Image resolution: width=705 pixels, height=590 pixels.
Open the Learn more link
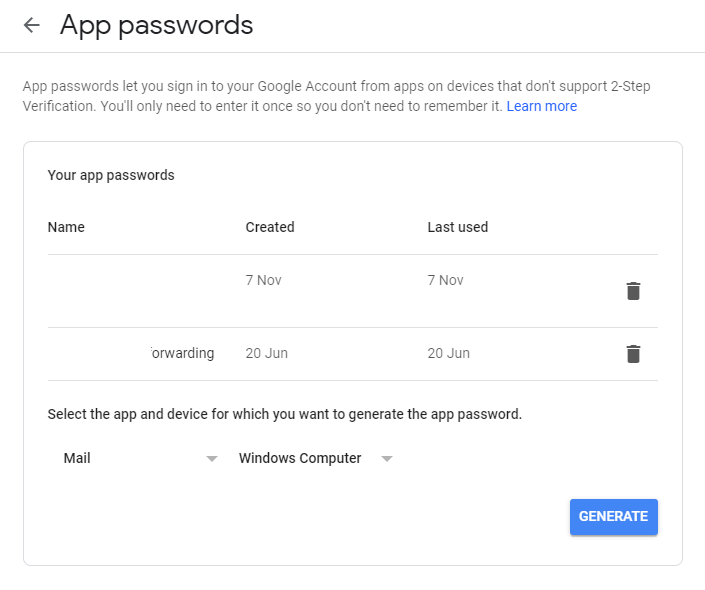pyautogui.click(x=542, y=106)
